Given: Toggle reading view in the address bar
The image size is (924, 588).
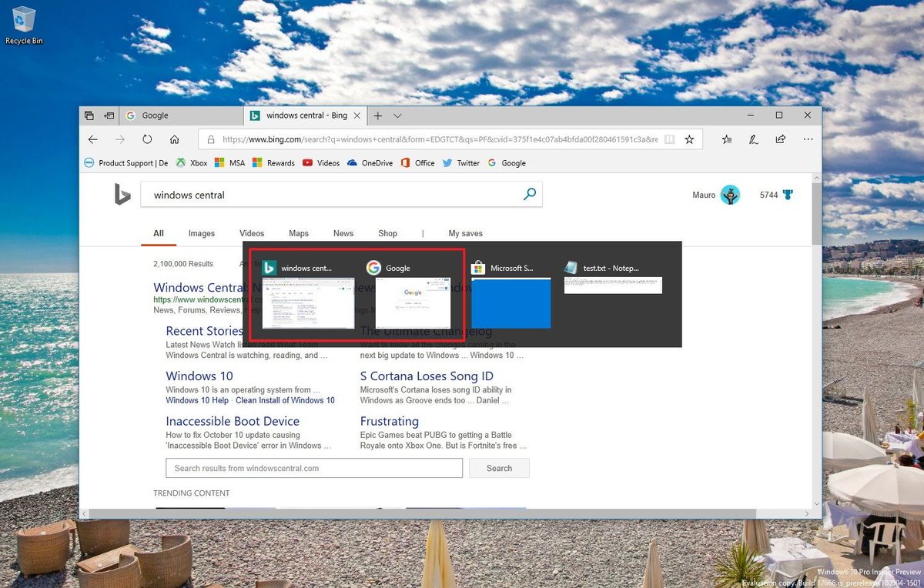Looking at the screenshot, I should (670, 139).
